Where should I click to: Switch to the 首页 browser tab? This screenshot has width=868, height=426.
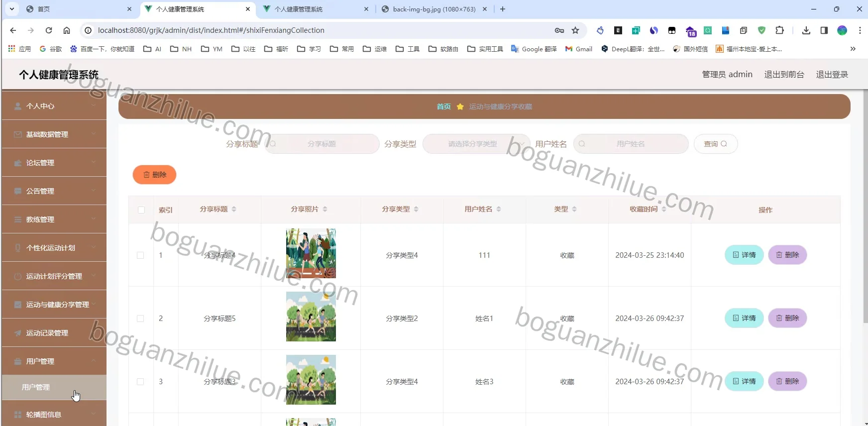[x=79, y=9]
